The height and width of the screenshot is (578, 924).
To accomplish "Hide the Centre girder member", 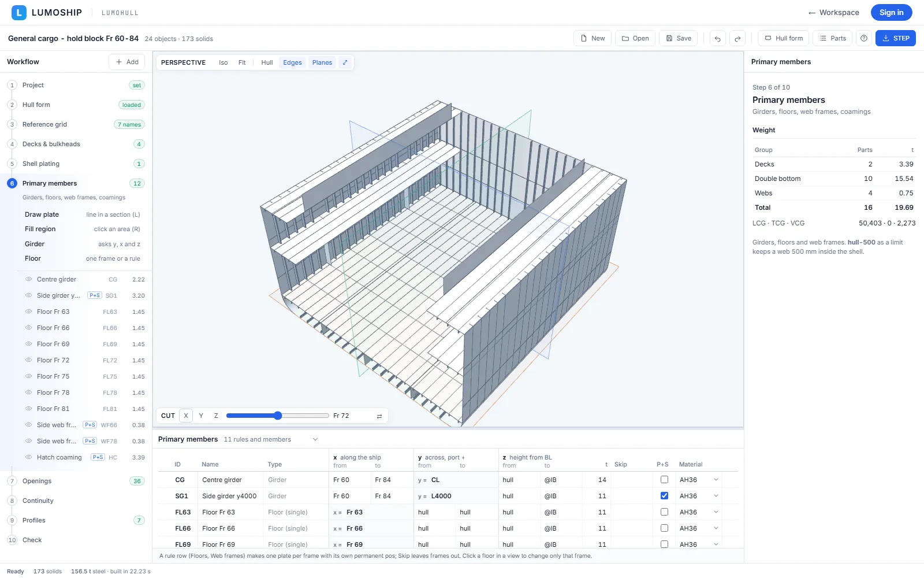I will coord(28,279).
